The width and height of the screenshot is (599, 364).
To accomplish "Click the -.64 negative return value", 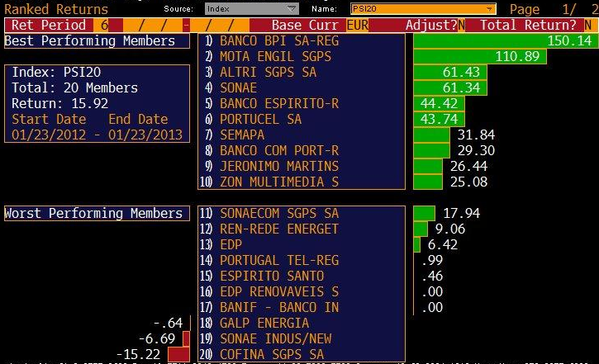I will (168, 323).
